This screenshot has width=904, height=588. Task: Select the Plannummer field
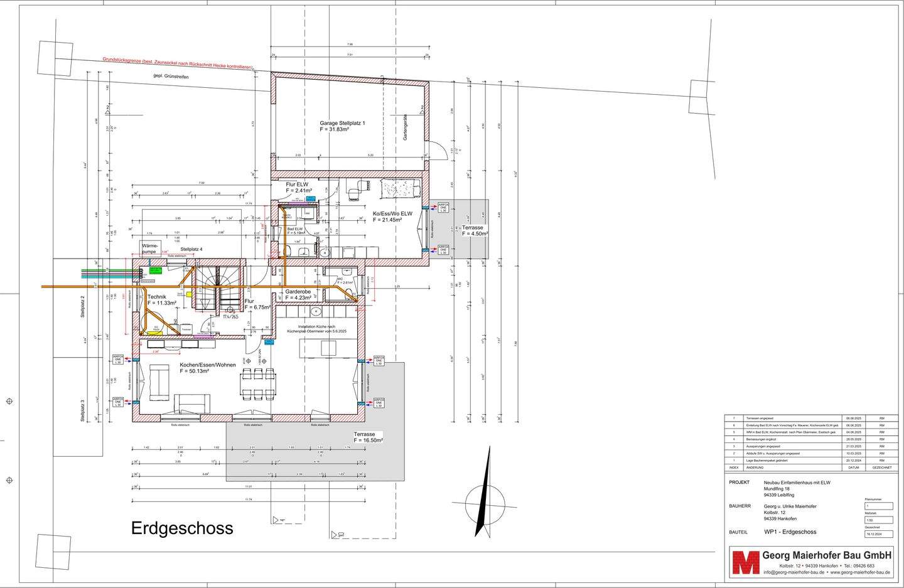click(878, 506)
